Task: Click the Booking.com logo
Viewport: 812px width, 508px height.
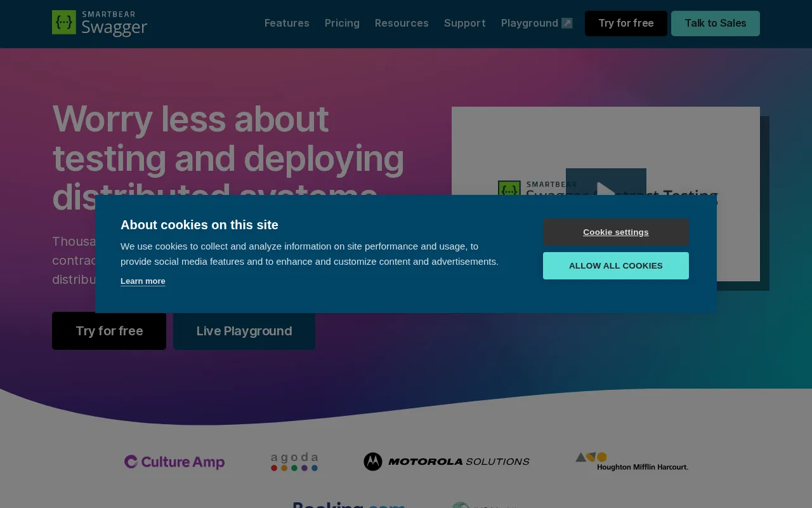Action: click(349, 505)
